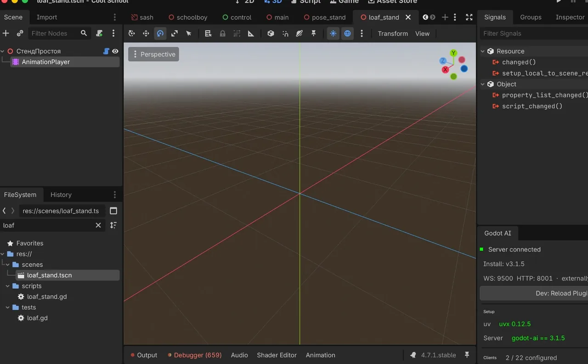Click the green Y axis gizmo circle
The width and height of the screenshot is (588, 364).
click(453, 53)
